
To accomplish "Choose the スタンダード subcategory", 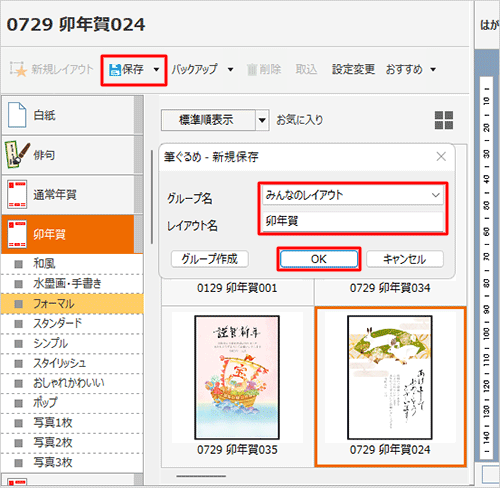I will click(x=72, y=323).
